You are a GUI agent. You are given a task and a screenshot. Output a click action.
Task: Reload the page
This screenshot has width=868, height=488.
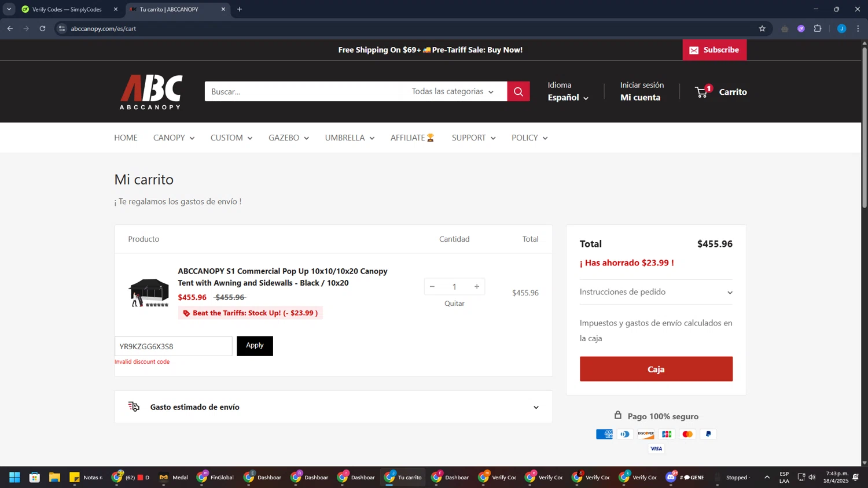tap(42, 28)
